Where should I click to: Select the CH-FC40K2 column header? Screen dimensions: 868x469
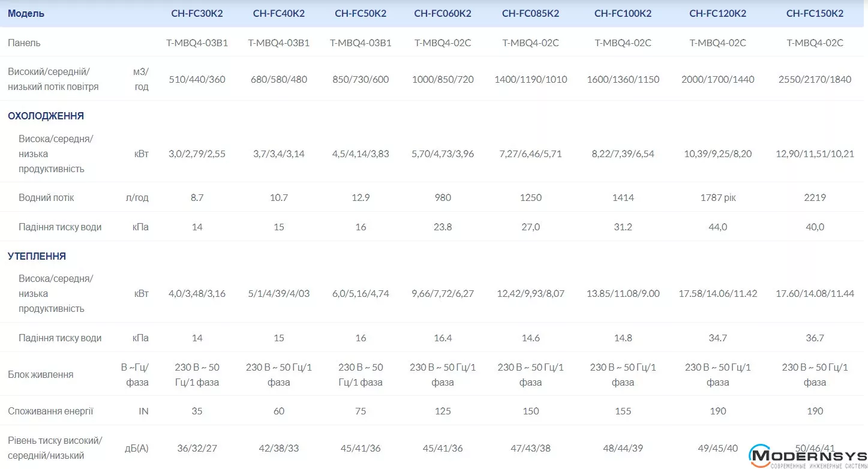[x=278, y=13]
